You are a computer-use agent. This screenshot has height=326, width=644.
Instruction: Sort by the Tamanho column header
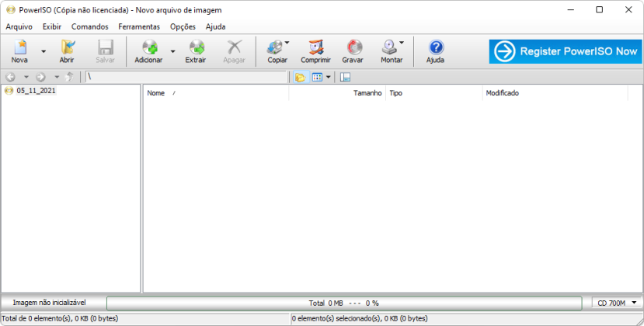tap(338, 93)
